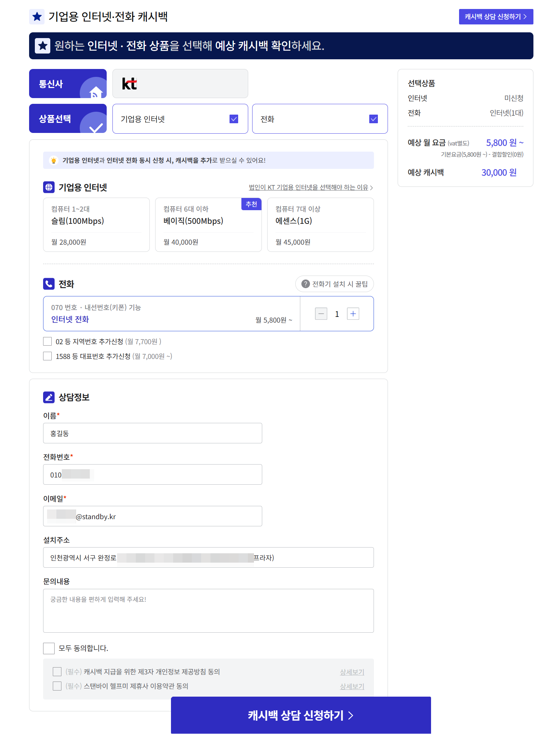Check 1588 등 대표번호 추가신청 option

click(47, 356)
